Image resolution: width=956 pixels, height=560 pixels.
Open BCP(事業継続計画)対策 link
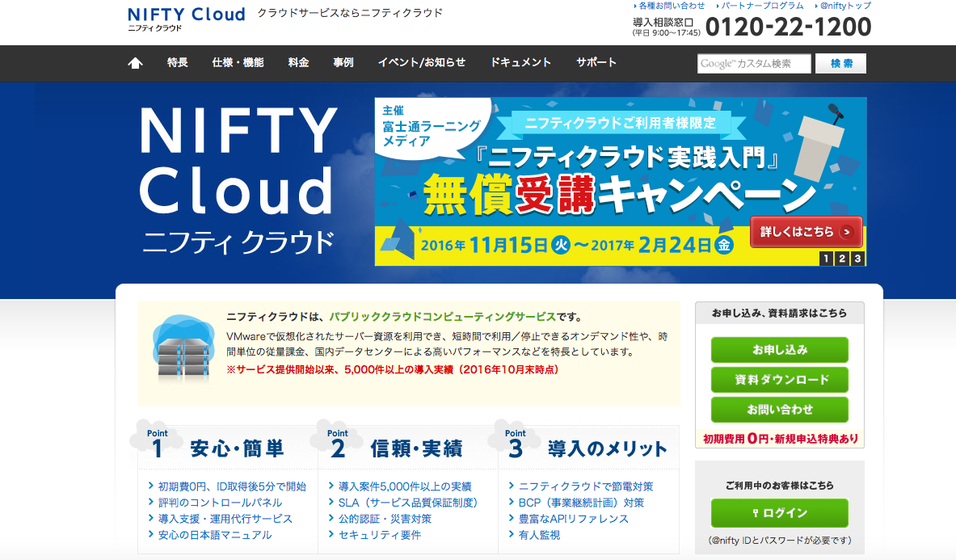click(581, 503)
